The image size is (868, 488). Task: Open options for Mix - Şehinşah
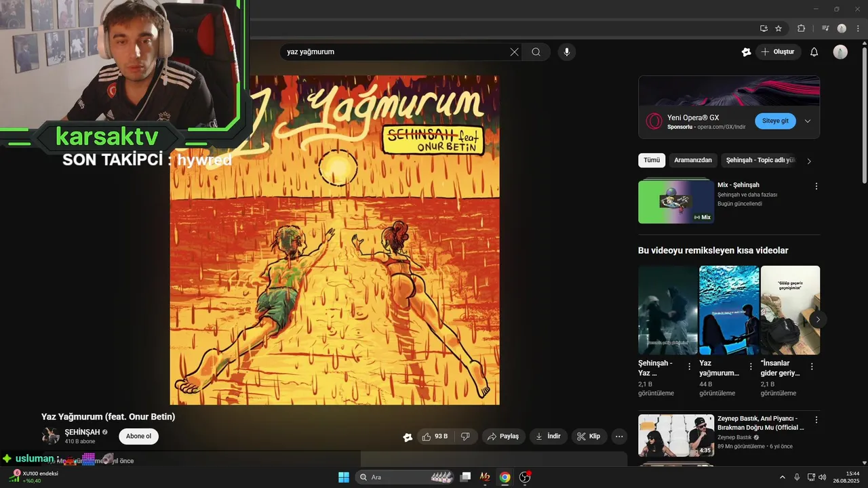point(816,186)
